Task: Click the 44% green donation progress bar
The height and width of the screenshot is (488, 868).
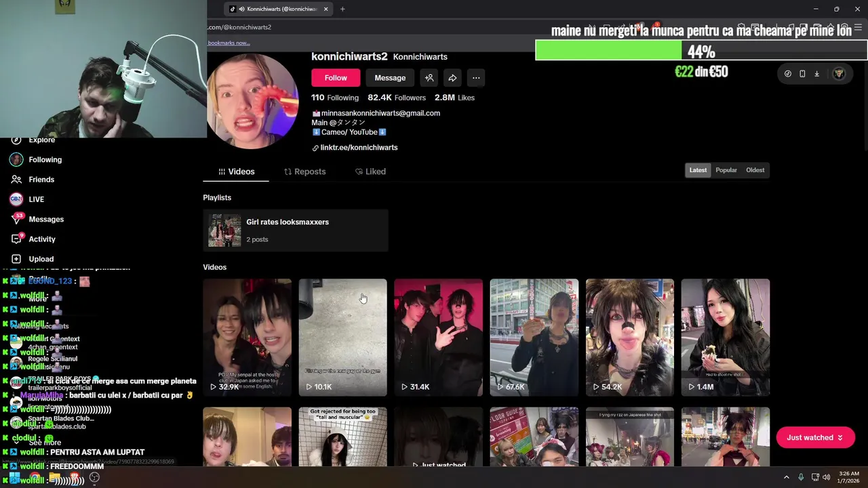Action: 701,51
